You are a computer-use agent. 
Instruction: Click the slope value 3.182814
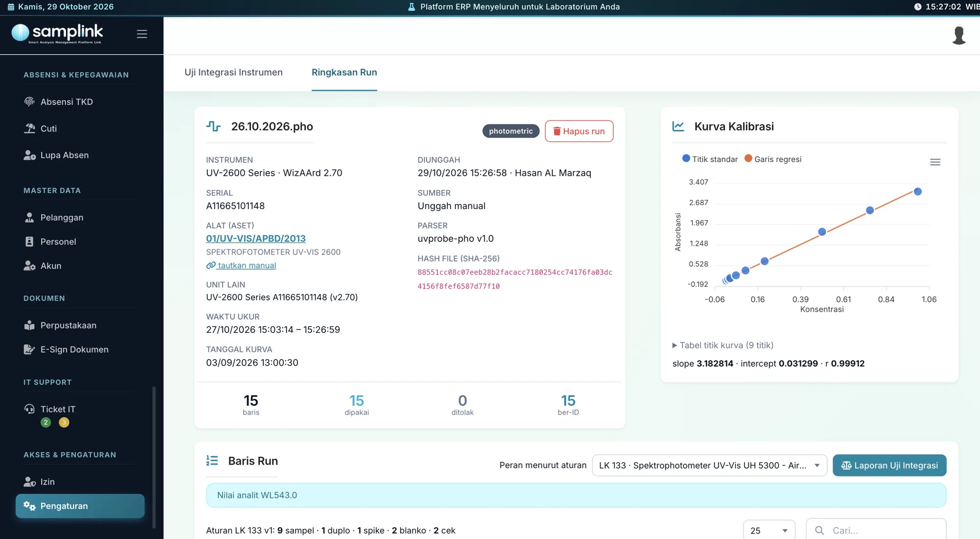click(x=715, y=363)
